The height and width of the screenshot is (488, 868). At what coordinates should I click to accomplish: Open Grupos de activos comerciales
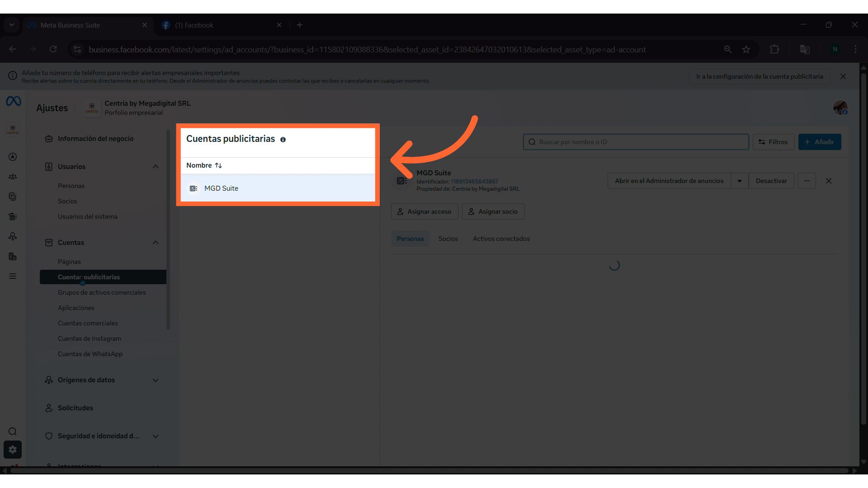[102, 292]
